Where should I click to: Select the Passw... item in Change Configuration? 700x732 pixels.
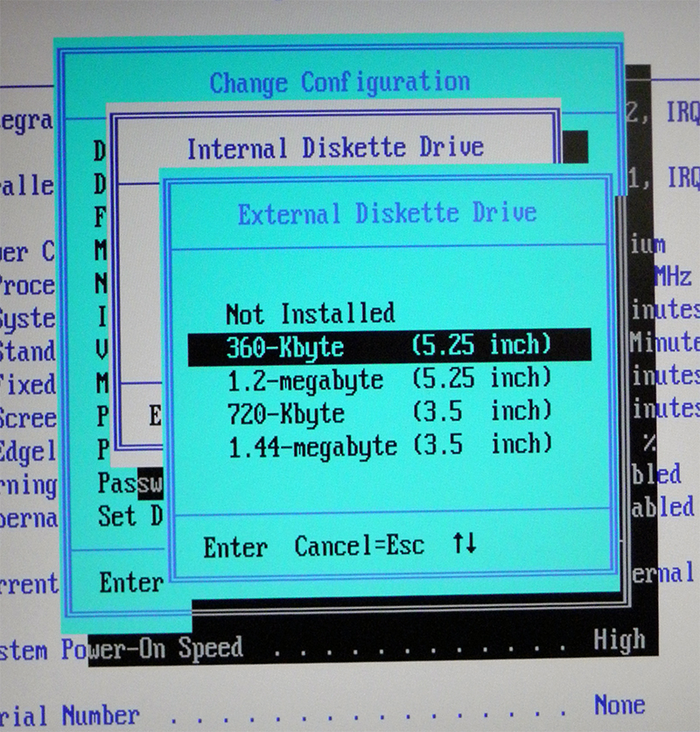(130, 483)
